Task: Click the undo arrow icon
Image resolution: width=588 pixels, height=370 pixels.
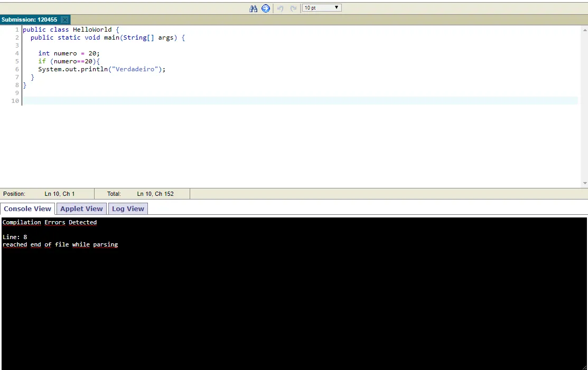Action: tap(280, 8)
